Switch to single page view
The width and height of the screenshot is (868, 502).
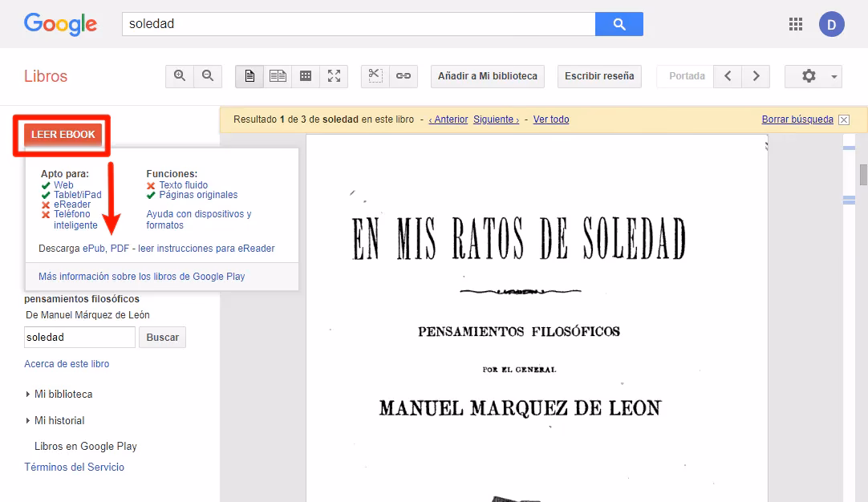(249, 75)
